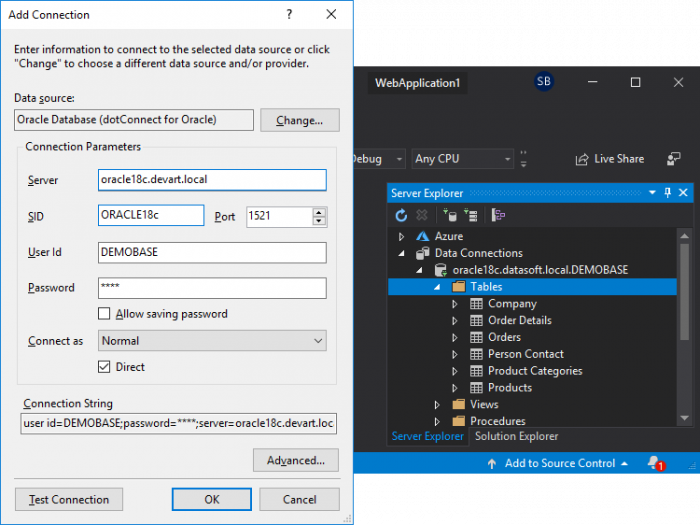Open toolbar overflow options next to Any CPU
Image resolution: width=700 pixels, height=525 pixels.
tap(524, 158)
